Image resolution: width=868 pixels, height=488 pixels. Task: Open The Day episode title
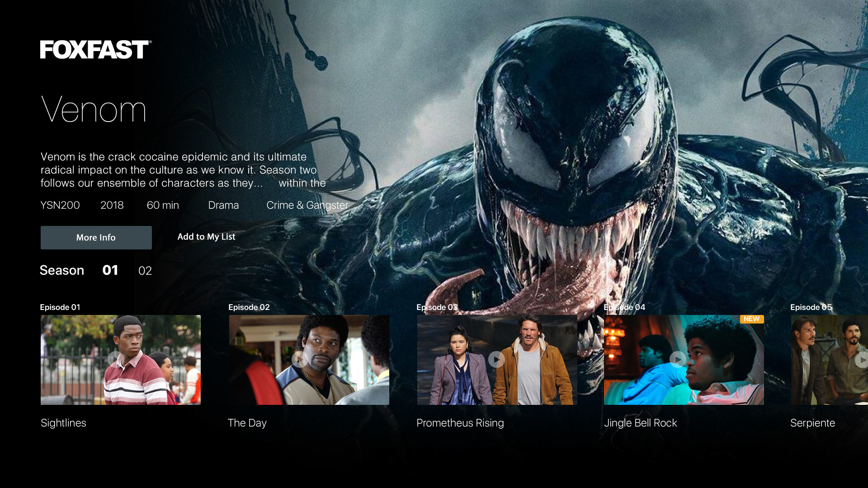247,423
